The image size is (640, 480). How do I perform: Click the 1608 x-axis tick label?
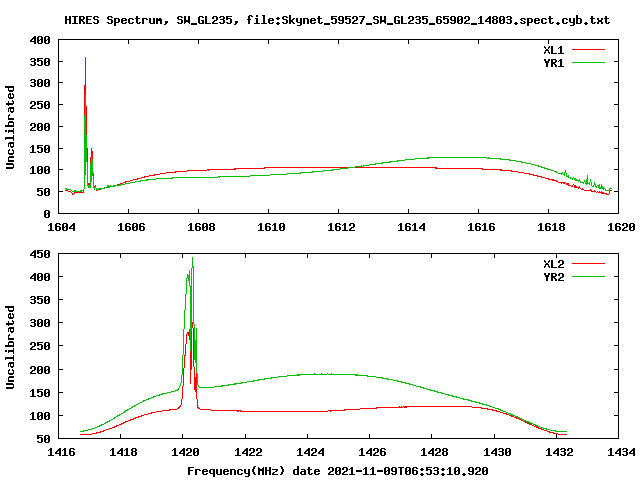(x=201, y=227)
